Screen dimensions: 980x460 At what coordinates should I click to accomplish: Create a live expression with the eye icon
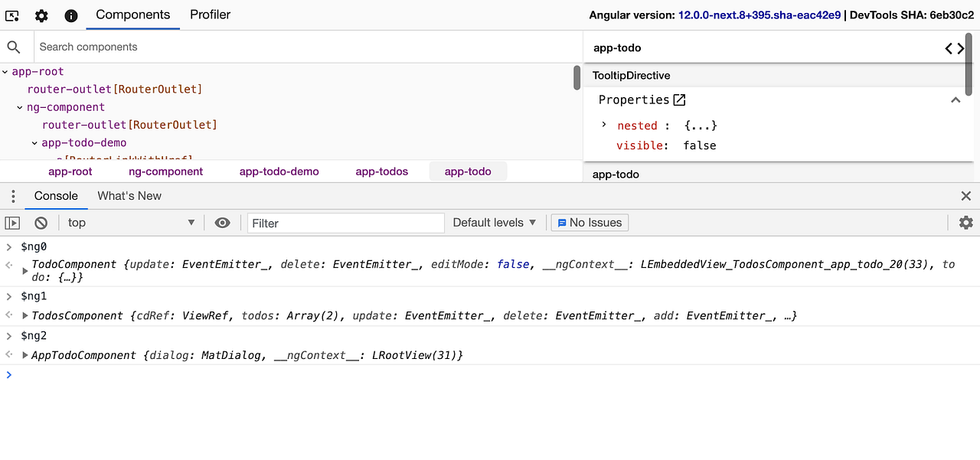(x=222, y=222)
